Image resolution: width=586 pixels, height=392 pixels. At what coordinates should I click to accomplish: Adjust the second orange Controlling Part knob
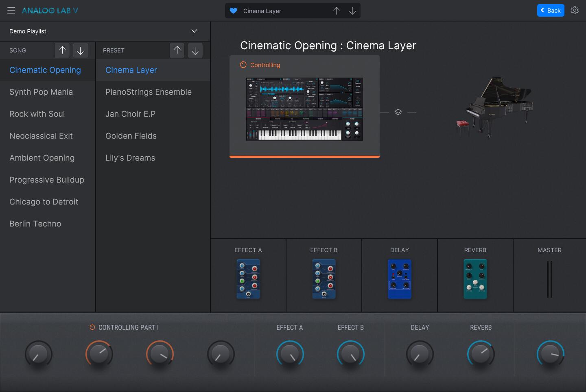point(99,354)
